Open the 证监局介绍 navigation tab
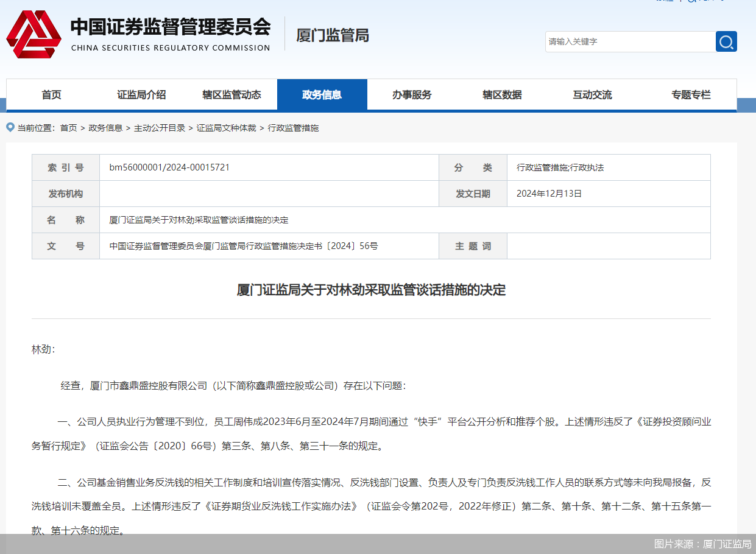 (141, 95)
